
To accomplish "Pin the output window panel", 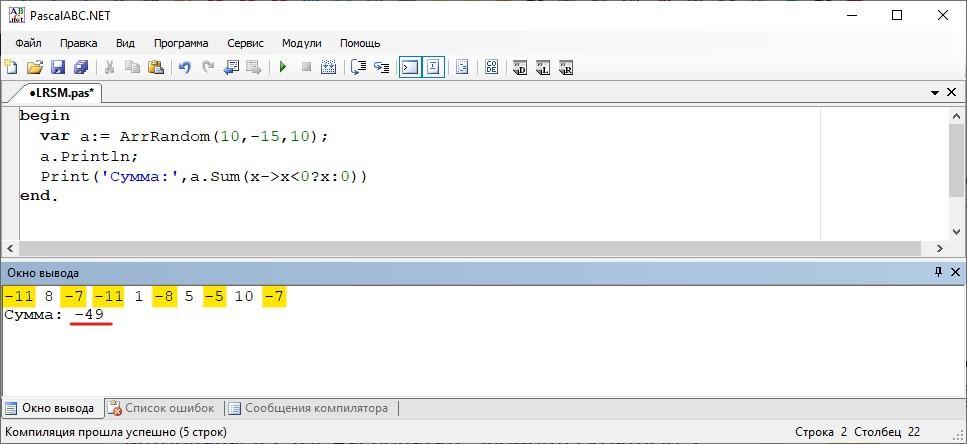I will (939, 272).
